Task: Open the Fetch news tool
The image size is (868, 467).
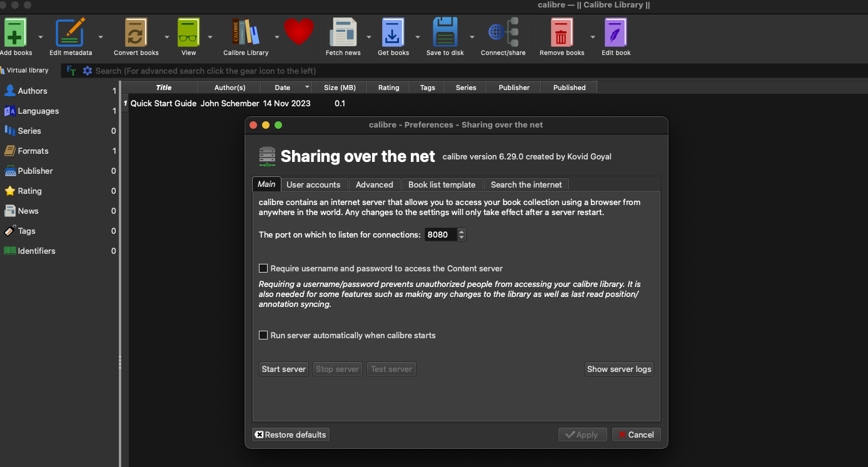Action: click(x=343, y=33)
